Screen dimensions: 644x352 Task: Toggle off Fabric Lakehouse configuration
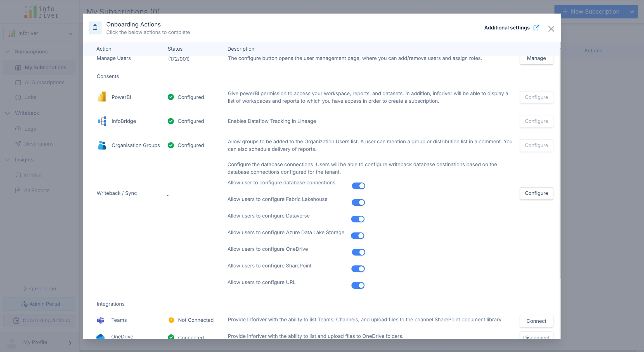[x=358, y=202]
